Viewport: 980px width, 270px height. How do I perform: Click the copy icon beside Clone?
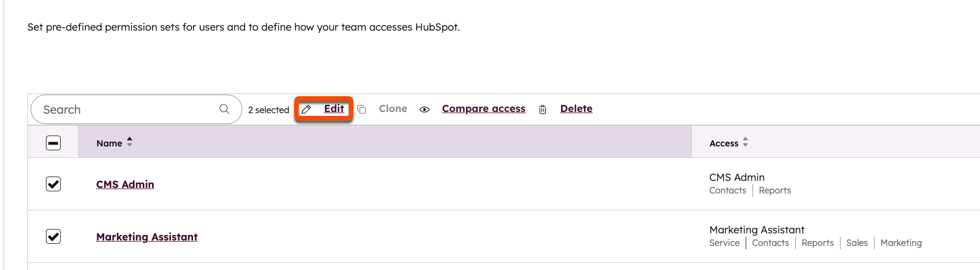[361, 109]
